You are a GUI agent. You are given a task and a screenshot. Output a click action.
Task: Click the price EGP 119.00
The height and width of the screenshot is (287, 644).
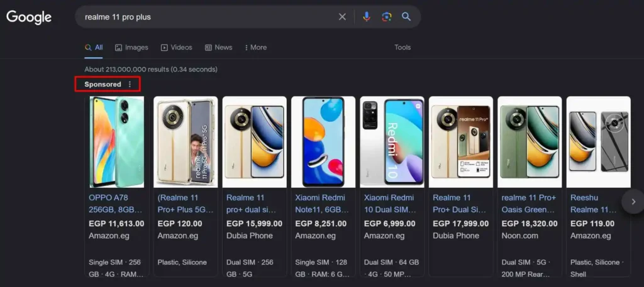click(592, 224)
